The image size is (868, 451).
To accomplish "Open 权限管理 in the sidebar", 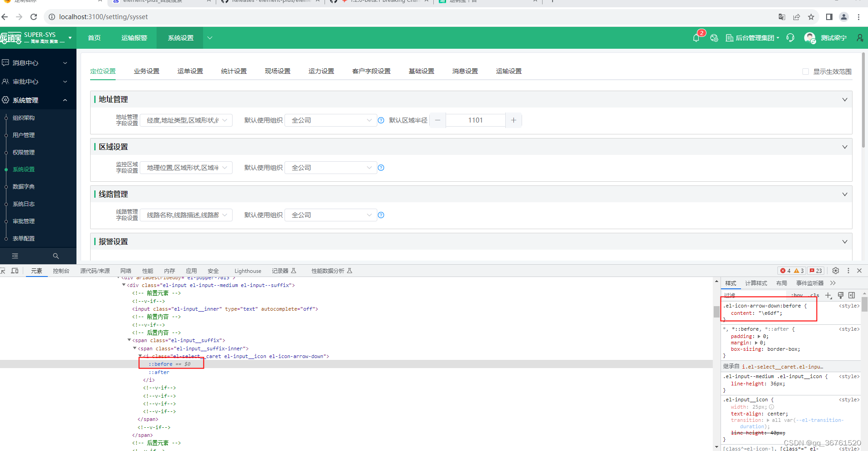I will click(24, 152).
